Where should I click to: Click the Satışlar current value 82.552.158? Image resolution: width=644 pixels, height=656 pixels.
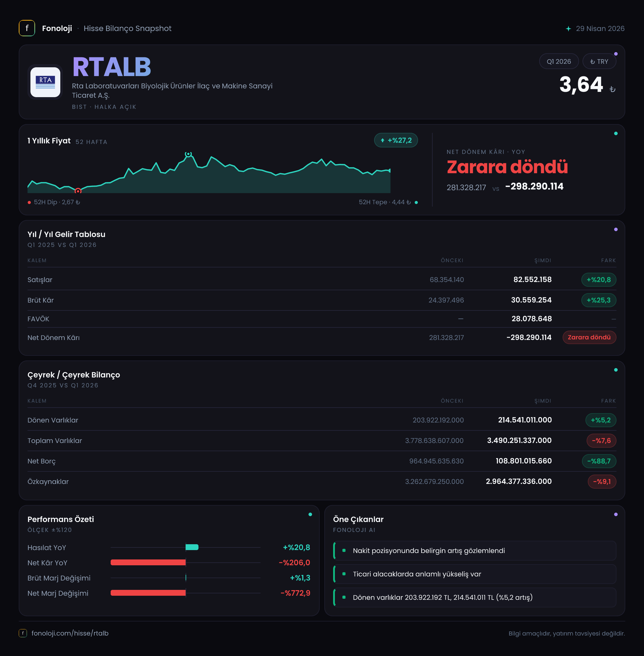coord(532,280)
